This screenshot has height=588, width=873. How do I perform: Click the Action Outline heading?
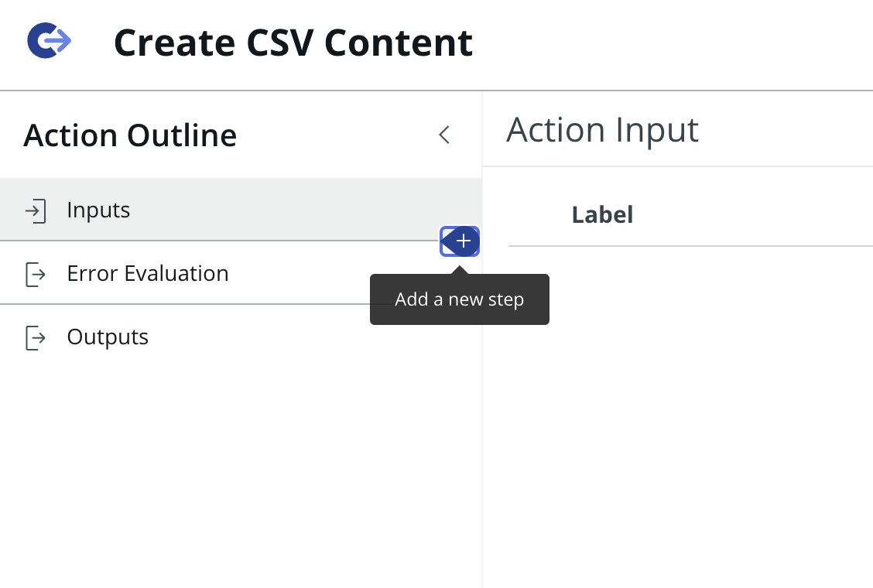point(130,135)
